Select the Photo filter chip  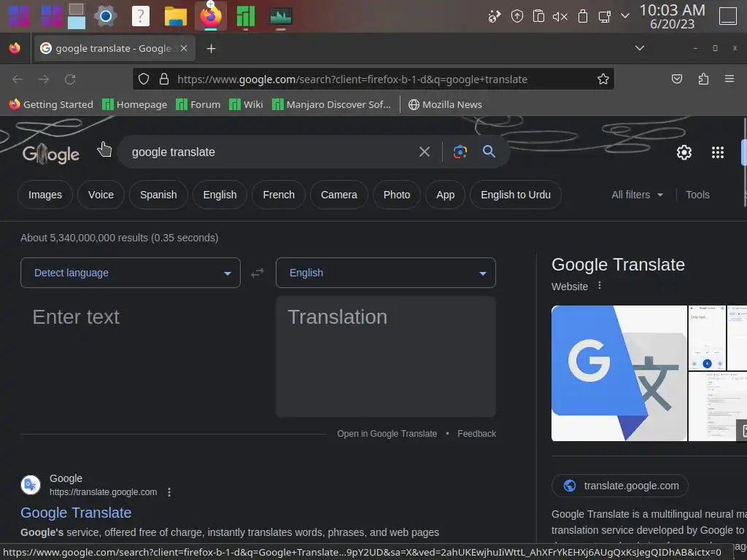tap(396, 195)
